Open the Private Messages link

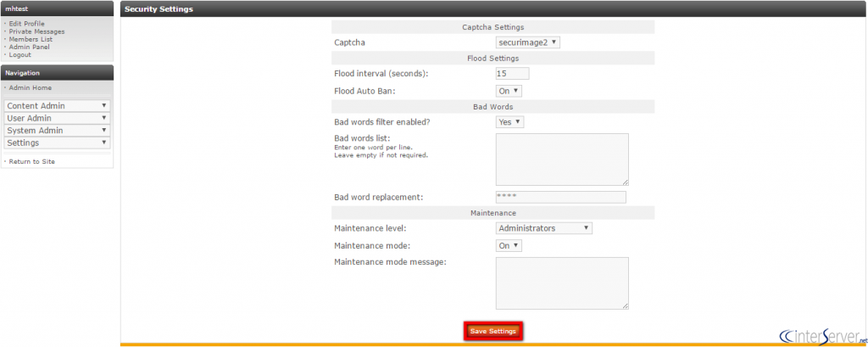point(36,31)
